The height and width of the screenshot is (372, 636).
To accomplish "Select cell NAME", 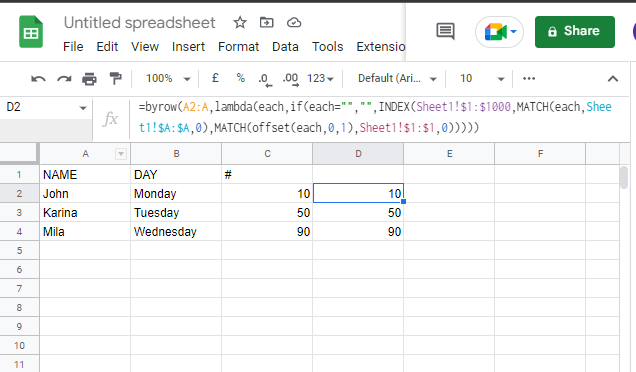I will [x=85, y=174].
